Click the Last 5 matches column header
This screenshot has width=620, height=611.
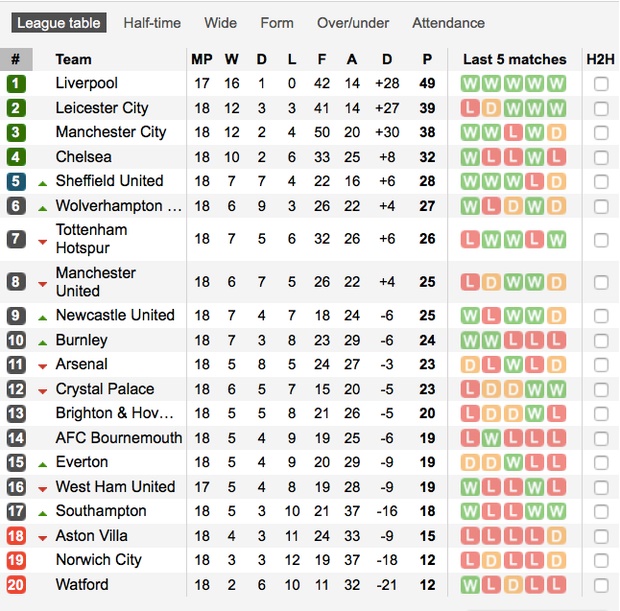[x=514, y=59]
